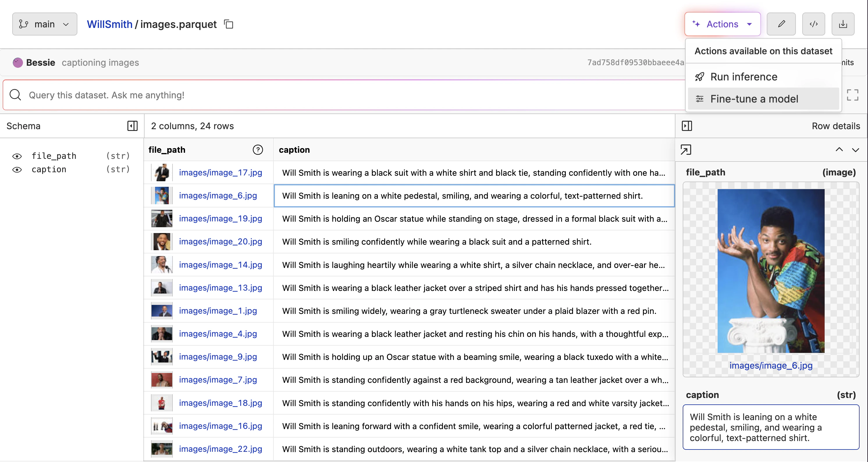Click the download file icon
The image size is (868, 462).
point(843,24)
